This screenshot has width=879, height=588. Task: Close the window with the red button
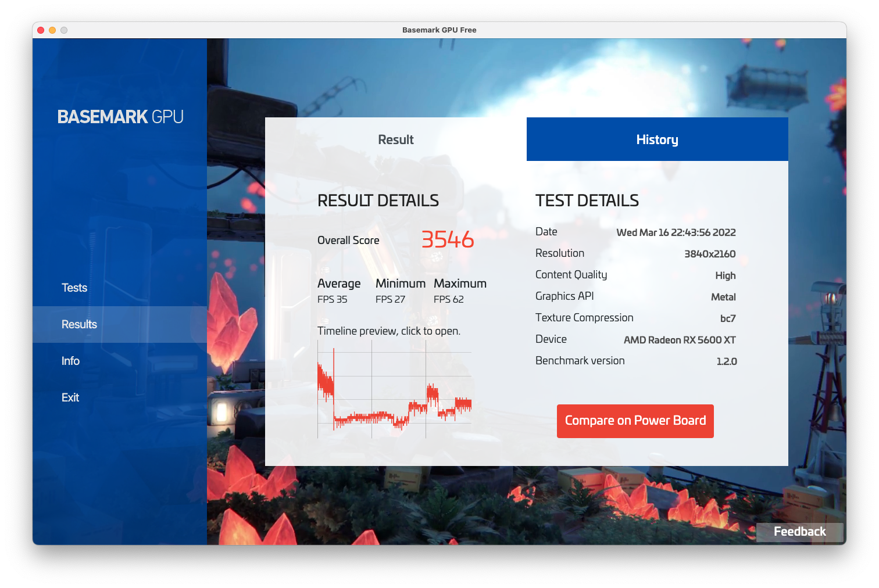click(41, 30)
